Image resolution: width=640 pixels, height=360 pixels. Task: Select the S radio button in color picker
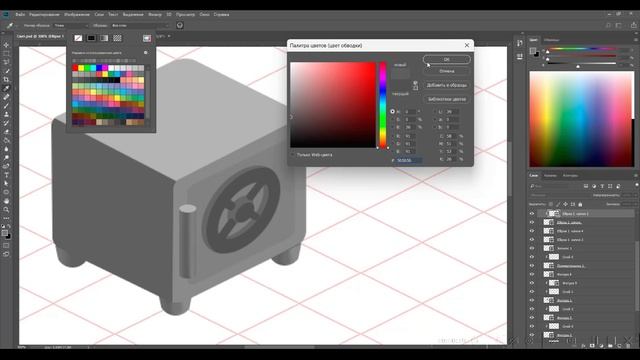393,120
